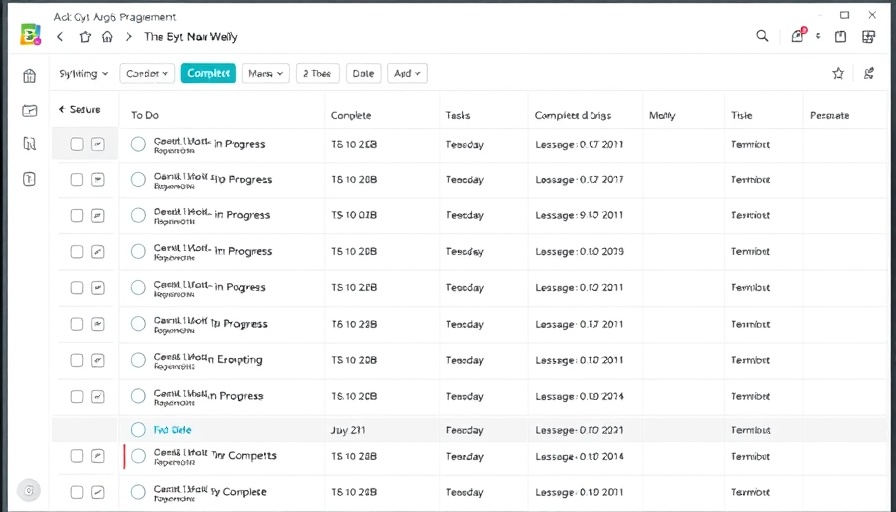Tick the checkbox in the 0.10 2019 row
896x512 pixels.
click(x=77, y=251)
